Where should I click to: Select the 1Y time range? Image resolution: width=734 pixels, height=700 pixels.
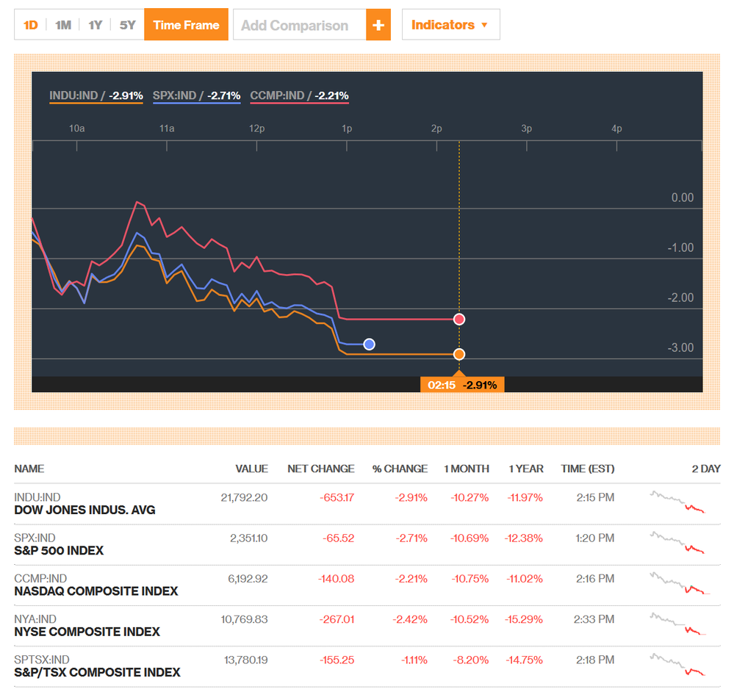point(95,25)
